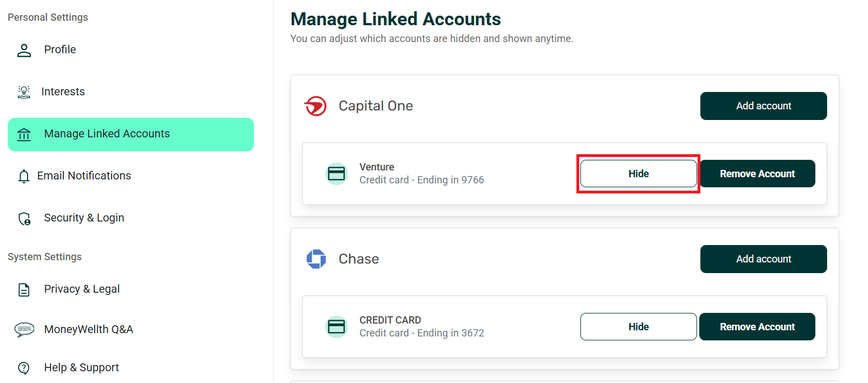This screenshot has height=383, width=868.
Task: Click the Manage Linked Accounts bank icon
Action: tap(24, 134)
